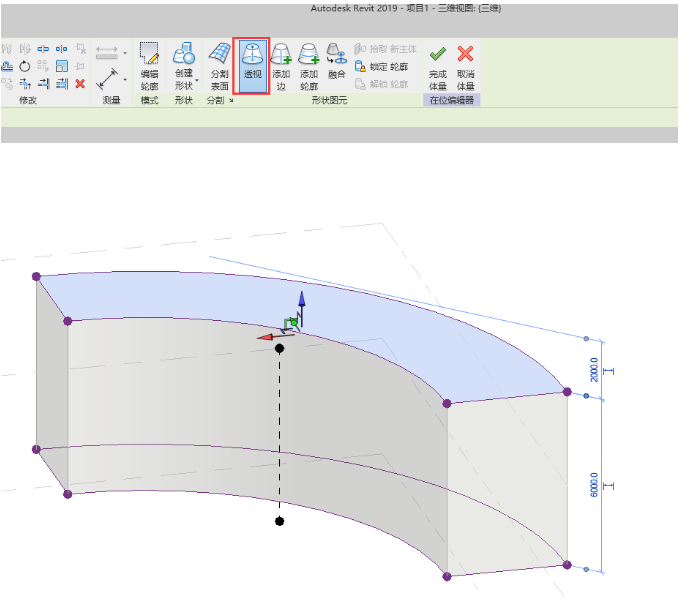This screenshot has height=600, width=689.
Task: Click the greyed Mirror Pick Axis icon
Action: [x=7, y=49]
